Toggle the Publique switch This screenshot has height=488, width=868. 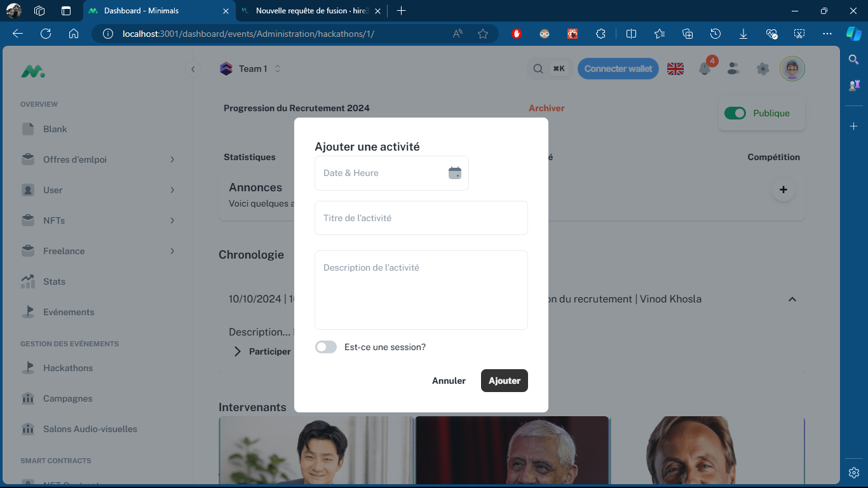click(735, 113)
